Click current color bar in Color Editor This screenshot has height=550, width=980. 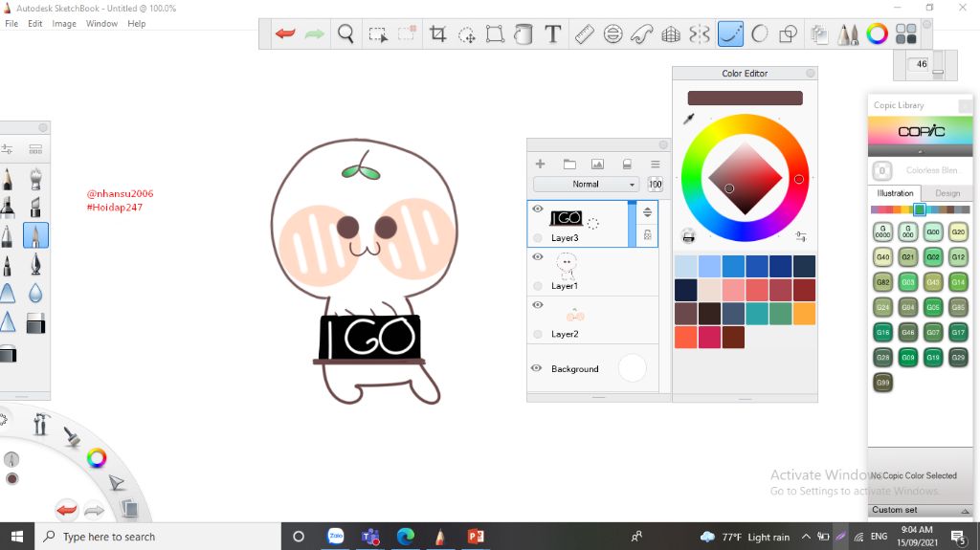click(745, 99)
